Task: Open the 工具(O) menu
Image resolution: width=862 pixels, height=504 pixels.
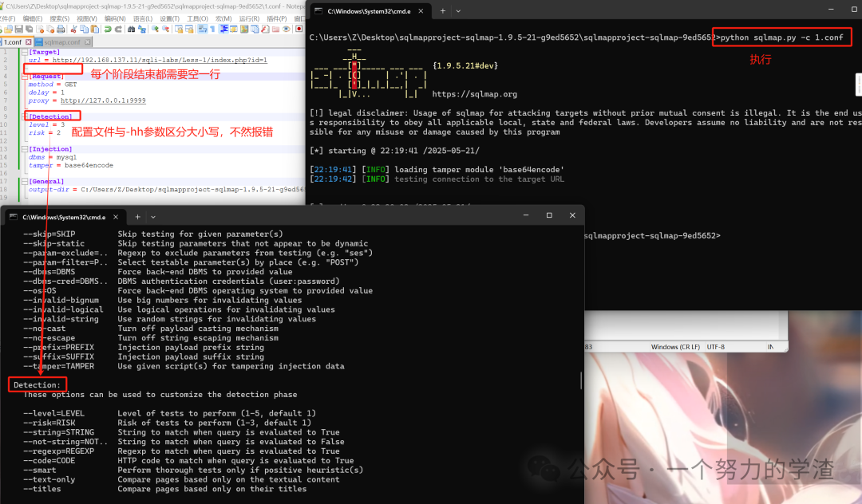Action: [x=197, y=18]
